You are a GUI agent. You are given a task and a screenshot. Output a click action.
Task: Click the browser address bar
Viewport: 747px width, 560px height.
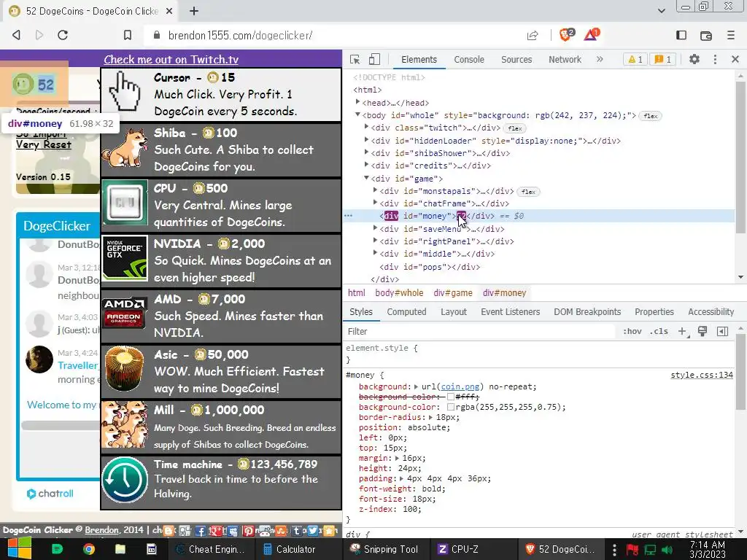coord(333,35)
